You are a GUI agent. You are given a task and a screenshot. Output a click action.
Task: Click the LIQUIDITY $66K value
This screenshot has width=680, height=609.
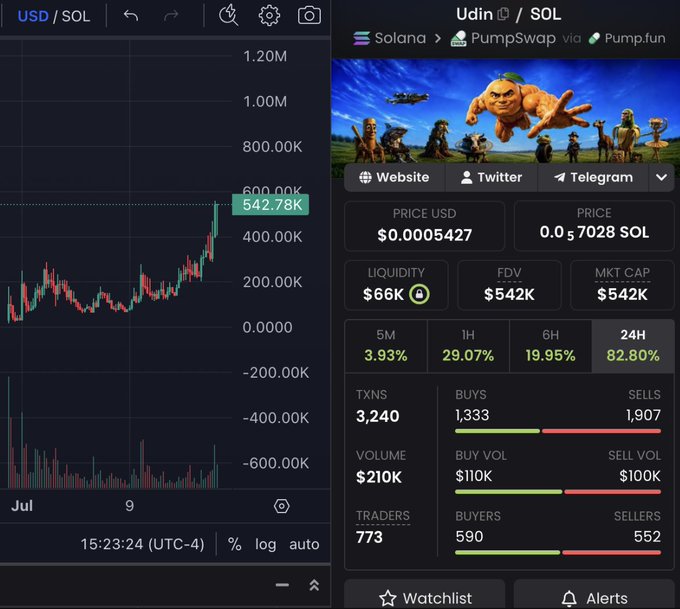[x=383, y=295]
